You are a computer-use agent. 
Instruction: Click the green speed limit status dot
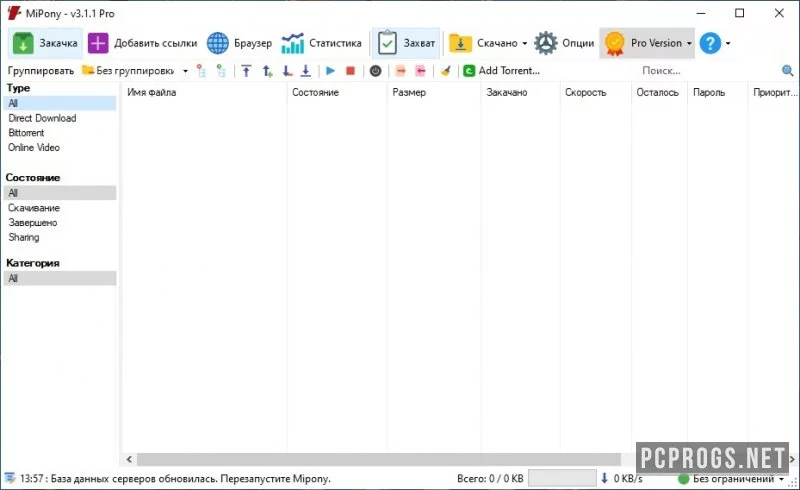pyautogui.click(x=684, y=479)
